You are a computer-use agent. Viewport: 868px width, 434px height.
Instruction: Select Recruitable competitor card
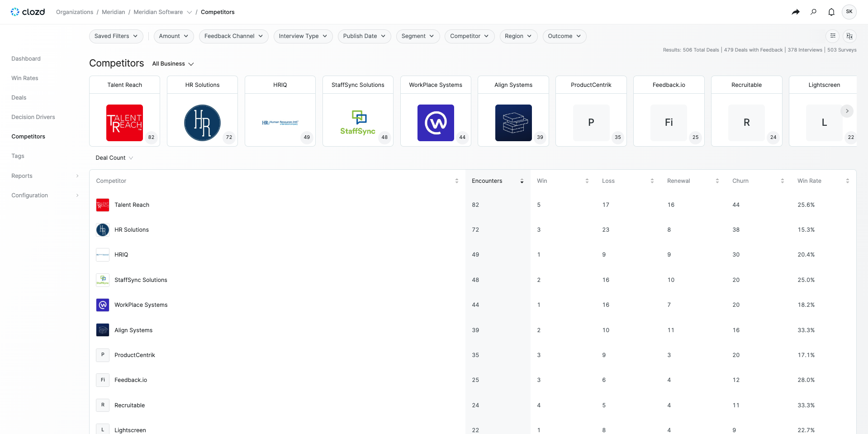pyautogui.click(x=747, y=111)
